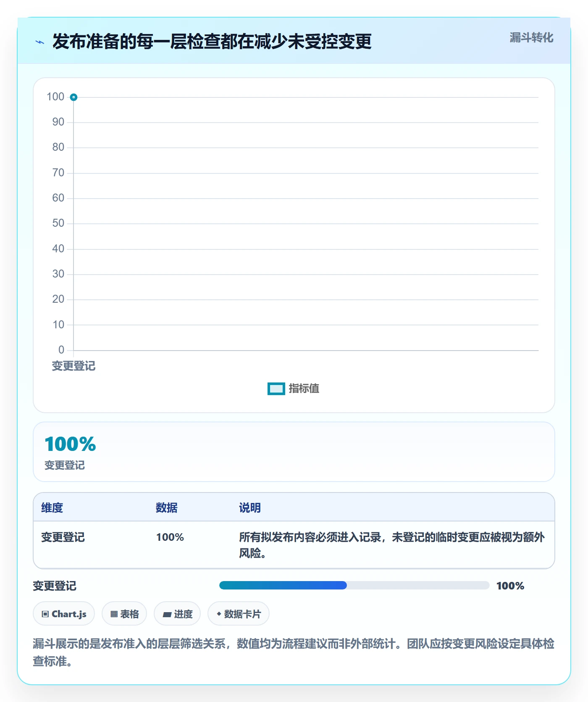Image resolution: width=588 pixels, height=702 pixels.
Task: Click the 维度 column header
Action: coord(52,508)
